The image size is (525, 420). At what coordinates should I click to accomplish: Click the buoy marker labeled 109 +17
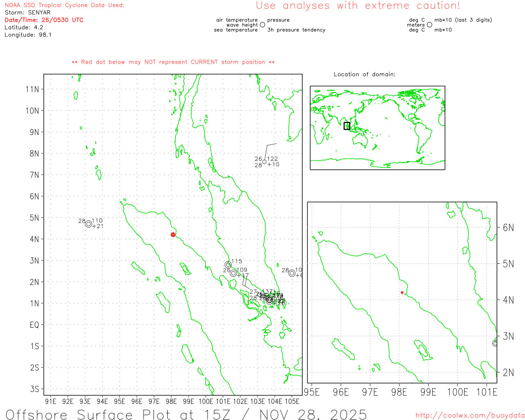point(233,273)
